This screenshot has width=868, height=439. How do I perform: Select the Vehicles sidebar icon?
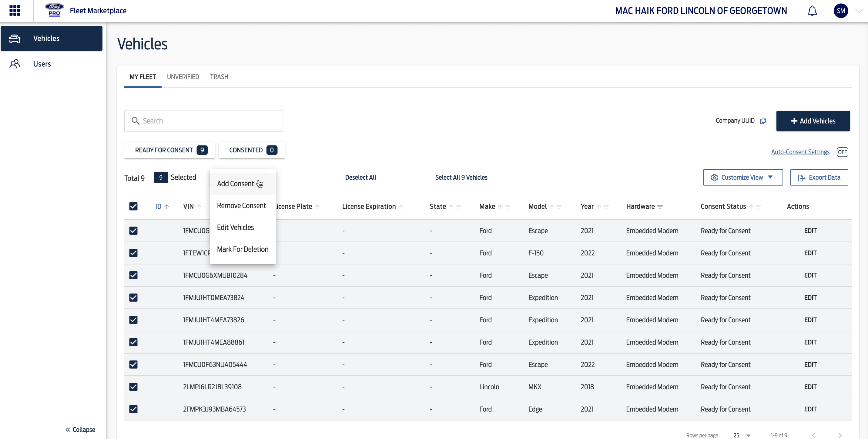click(x=15, y=38)
